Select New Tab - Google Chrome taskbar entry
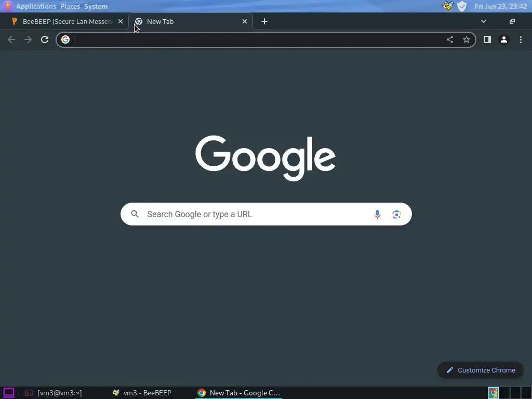This screenshot has width=532, height=399. tap(239, 393)
